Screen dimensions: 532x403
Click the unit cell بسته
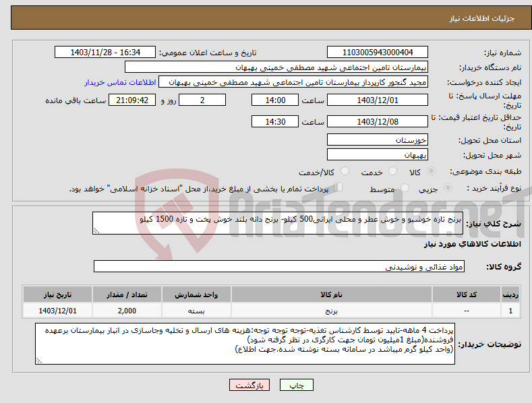click(x=196, y=311)
